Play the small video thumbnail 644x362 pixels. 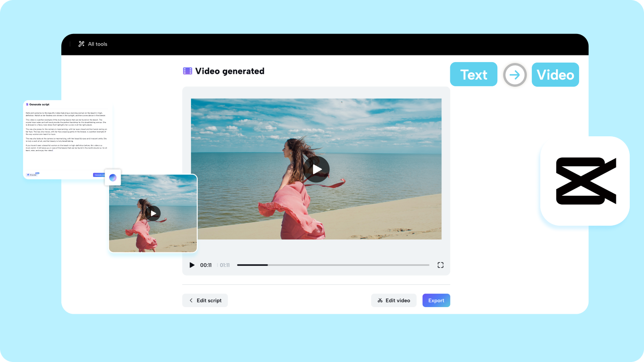point(153,213)
